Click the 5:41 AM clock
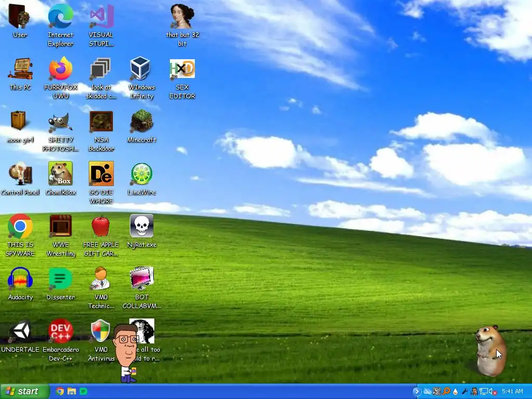The image size is (532, 399). tap(512, 392)
